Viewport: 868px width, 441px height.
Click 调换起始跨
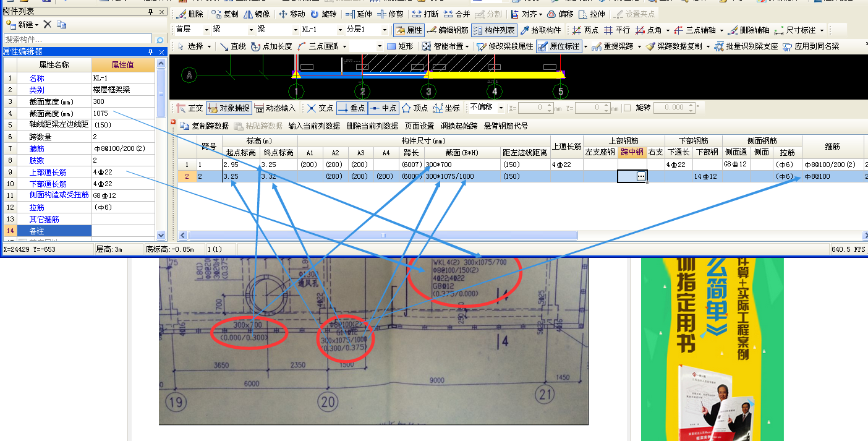[x=459, y=126]
